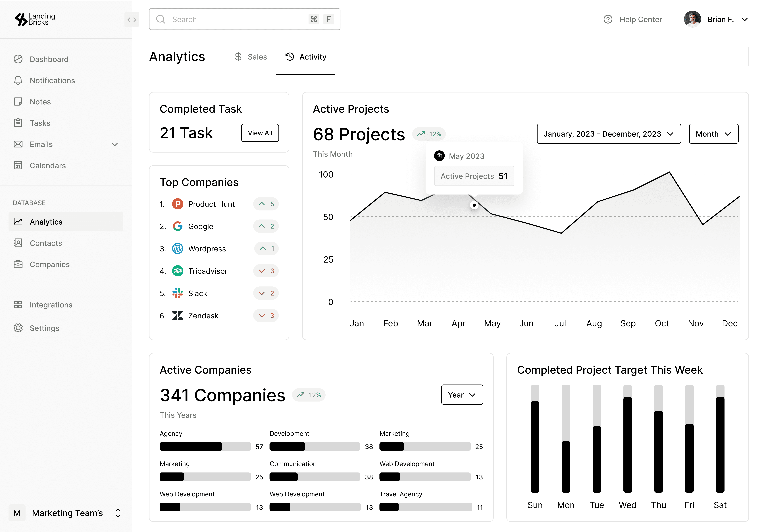Click the Settings gear icon
This screenshot has width=766, height=532.
[18, 328]
